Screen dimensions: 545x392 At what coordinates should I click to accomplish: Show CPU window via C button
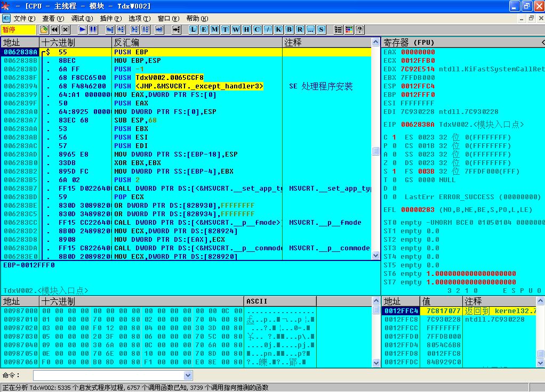point(257,29)
